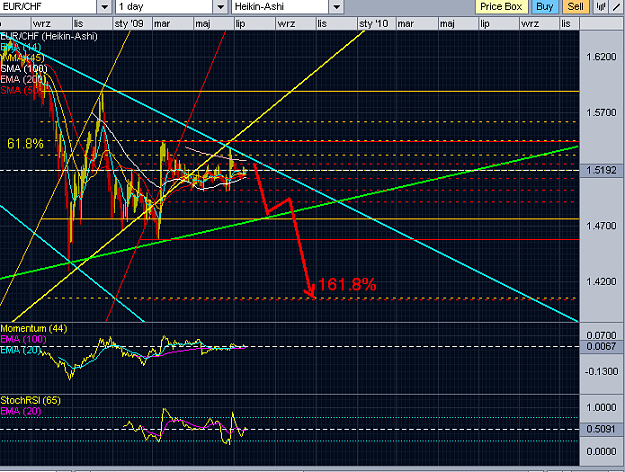The width and height of the screenshot is (625, 472).
Task: Click EMA (20) in StochRSI panel
Action: click(21, 411)
